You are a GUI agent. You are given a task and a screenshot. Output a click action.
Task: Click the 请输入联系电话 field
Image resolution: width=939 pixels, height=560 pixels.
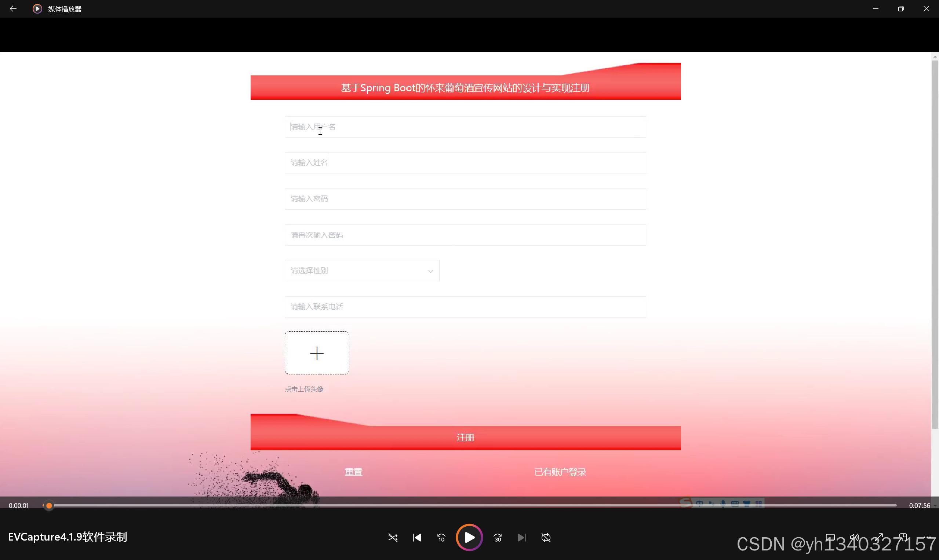tap(465, 307)
